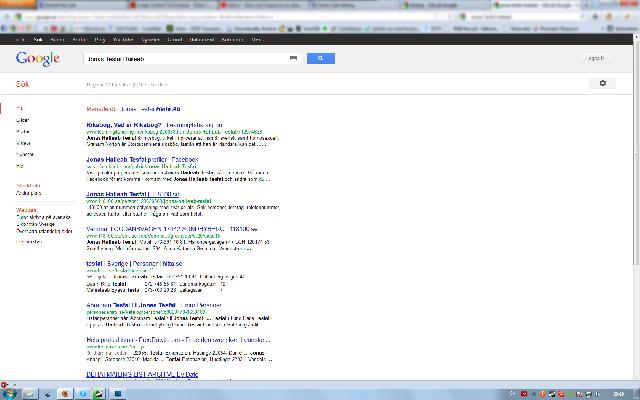Filter to Sidor skrivna på svenska
The height and width of the screenshot is (400, 640).
click(x=43, y=217)
